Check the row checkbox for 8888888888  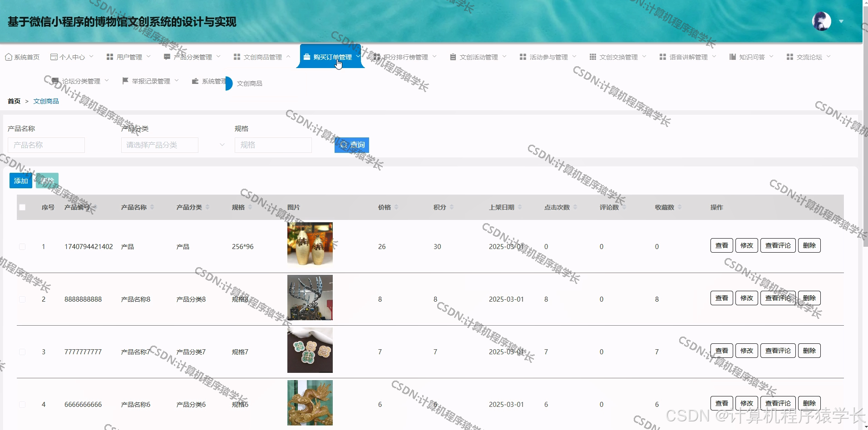pyautogui.click(x=22, y=299)
